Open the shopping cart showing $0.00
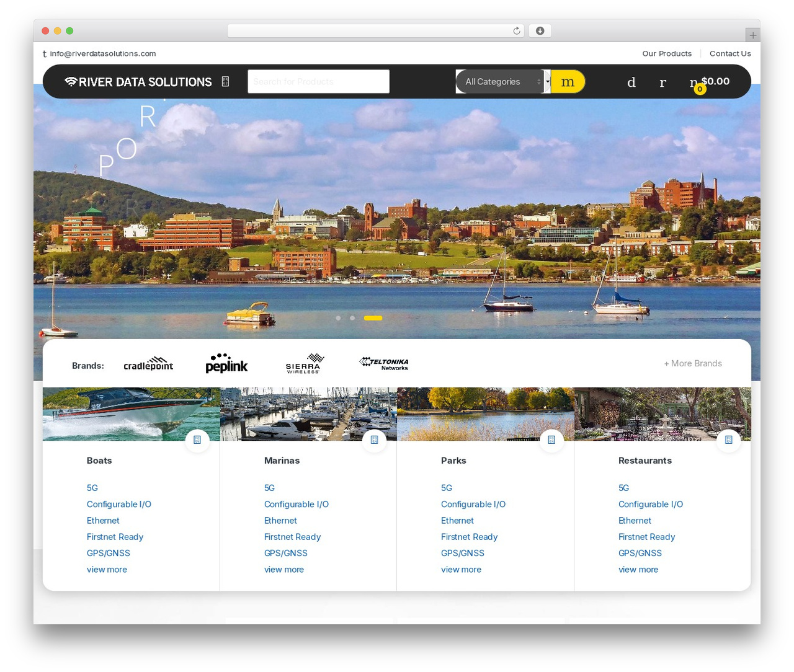Screen dimensions: 794x672 click(x=709, y=83)
